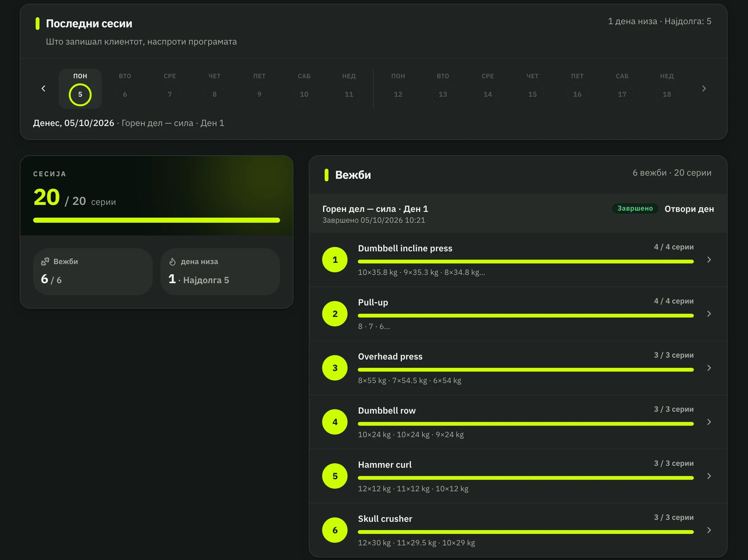Click the number 3 exercise badge
Viewport: 748px width, 560px height.
335,368
